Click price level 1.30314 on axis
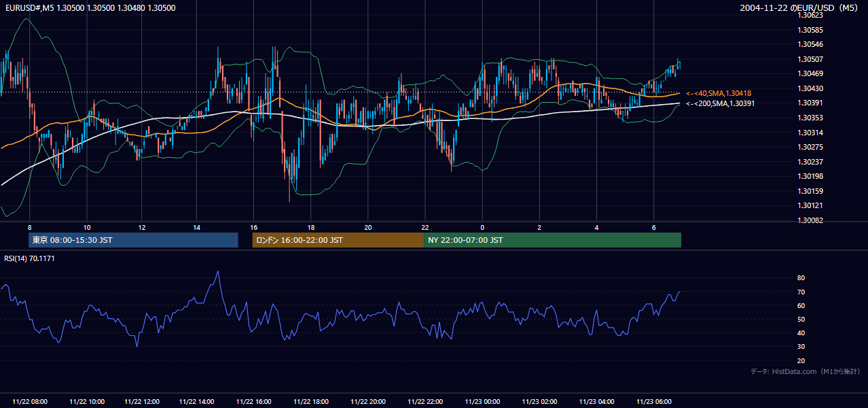 [810, 133]
